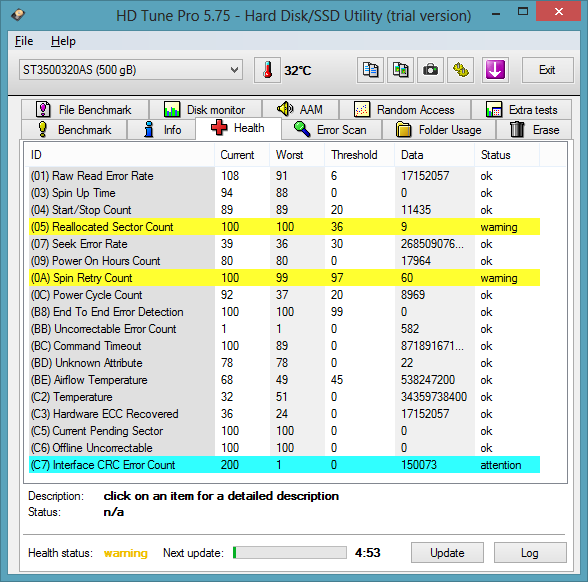The width and height of the screenshot is (588, 582).
Task: Open the Folder Usage tab
Action: tap(439, 130)
